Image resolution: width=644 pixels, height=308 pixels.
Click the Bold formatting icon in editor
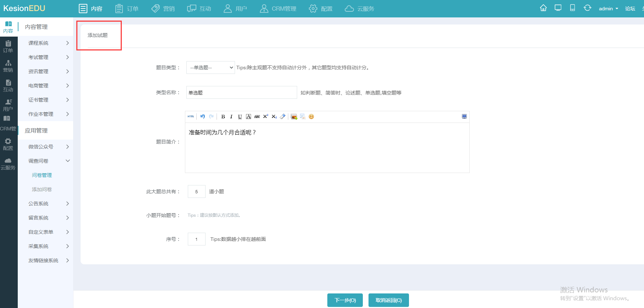pos(223,117)
